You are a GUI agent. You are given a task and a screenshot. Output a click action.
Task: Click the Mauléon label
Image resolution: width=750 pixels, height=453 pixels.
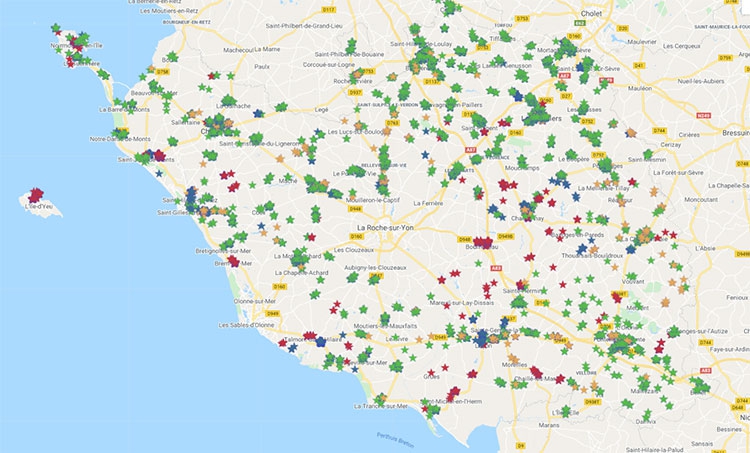click(640, 88)
